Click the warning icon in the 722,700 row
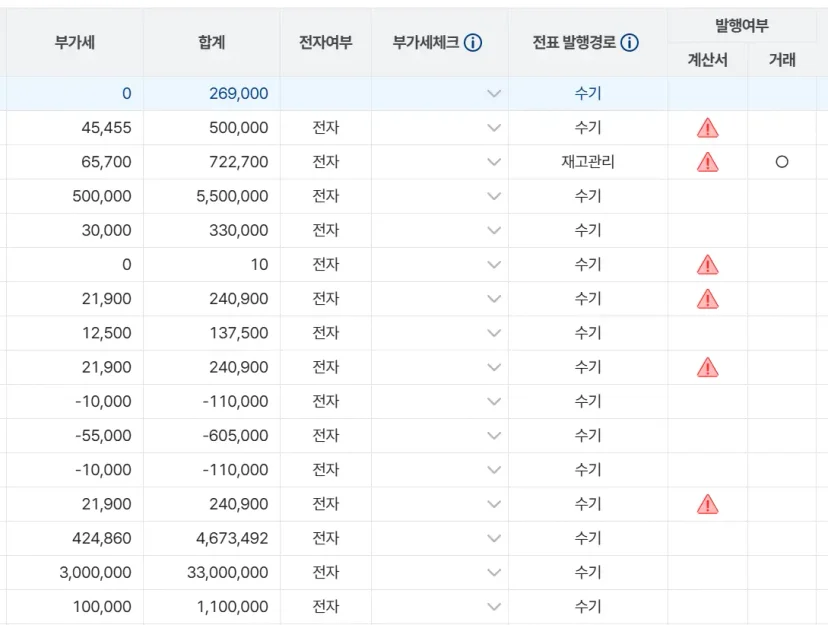828x625 pixels. [708, 162]
